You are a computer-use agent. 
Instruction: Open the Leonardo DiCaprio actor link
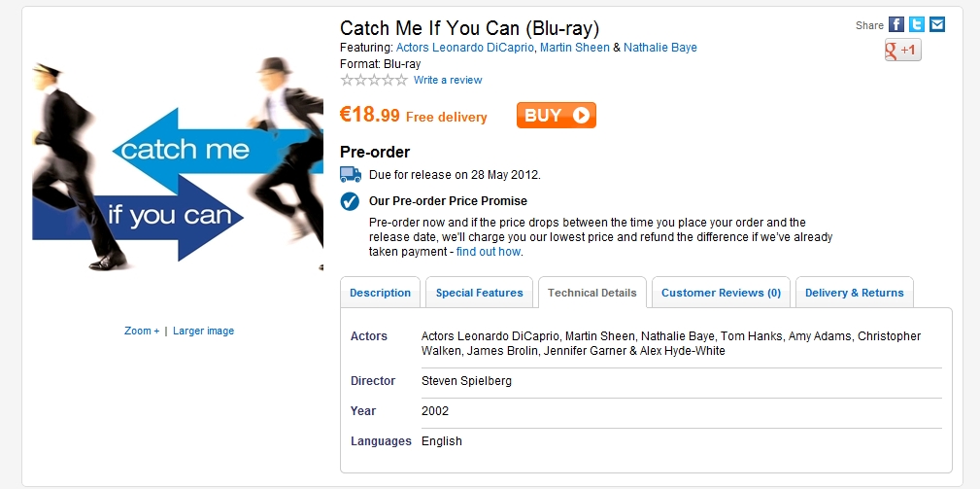(465, 48)
